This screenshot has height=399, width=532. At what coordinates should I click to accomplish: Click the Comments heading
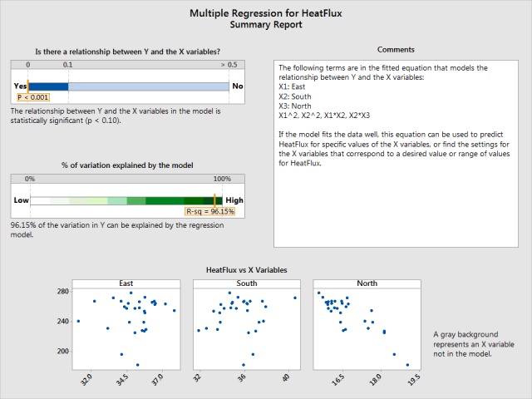click(396, 50)
